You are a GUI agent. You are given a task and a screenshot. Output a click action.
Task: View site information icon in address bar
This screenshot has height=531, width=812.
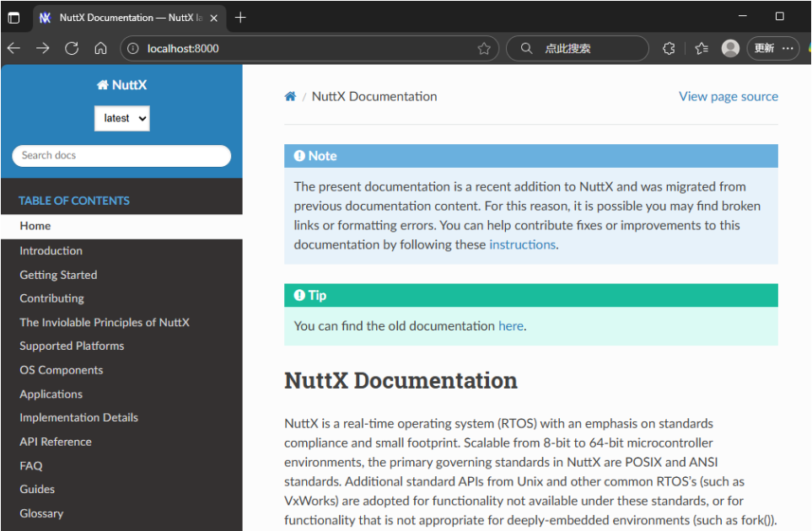[x=133, y=49]
